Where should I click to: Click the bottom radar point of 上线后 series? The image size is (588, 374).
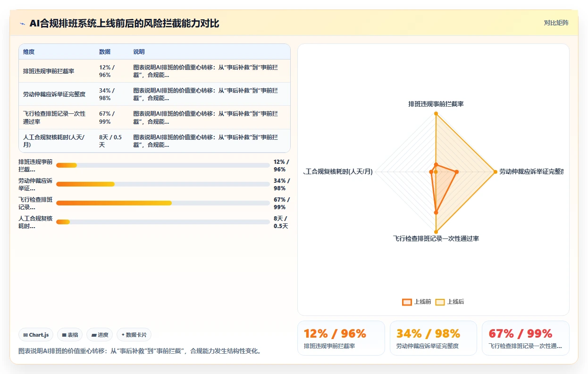pyautogui.click(x=436, y=232)
